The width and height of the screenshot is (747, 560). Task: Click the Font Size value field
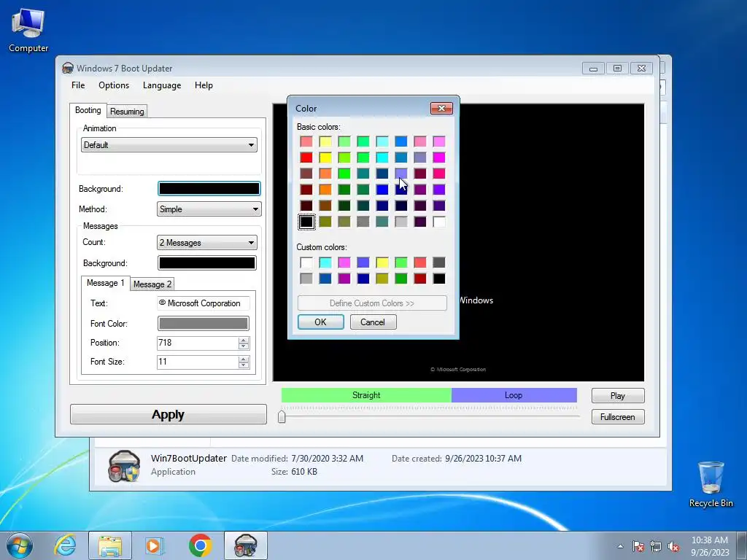pos(198,362)
